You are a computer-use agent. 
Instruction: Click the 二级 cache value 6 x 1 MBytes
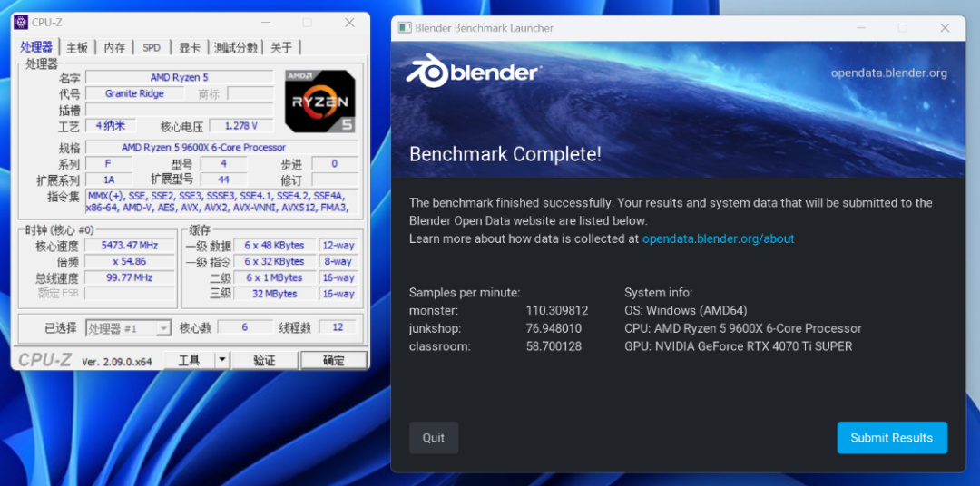click(274, 277)
